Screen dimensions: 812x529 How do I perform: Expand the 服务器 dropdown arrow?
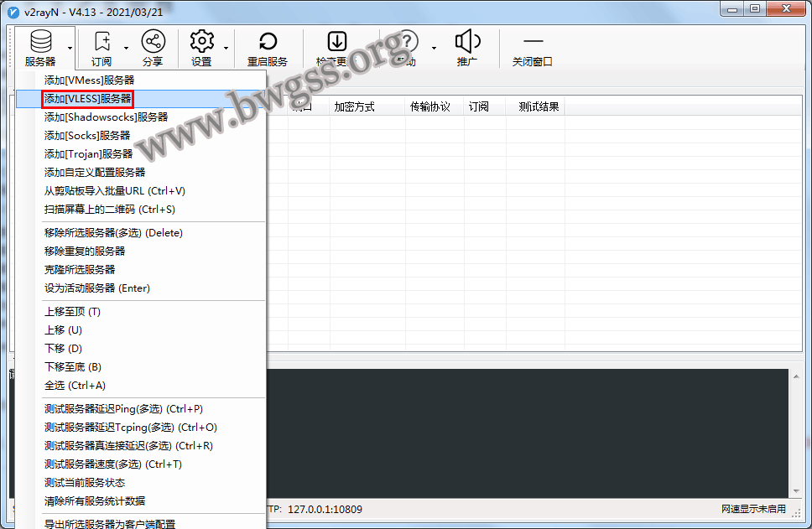[x=70, y=48]
